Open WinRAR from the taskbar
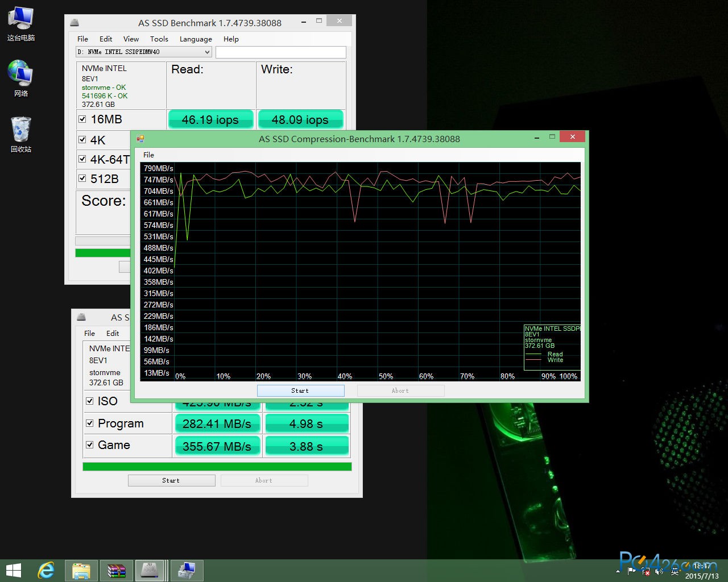Screen dimensions: 728x582 (x=116, y=570)
